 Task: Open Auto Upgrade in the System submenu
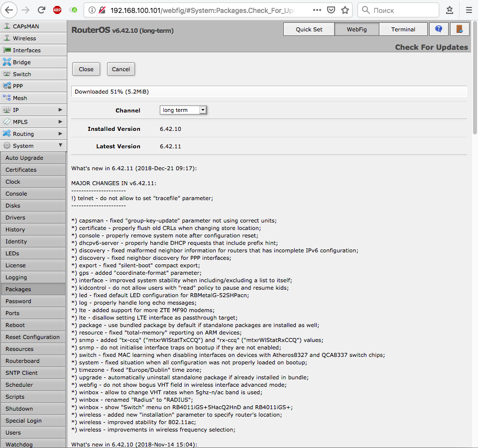coord(33,158)
